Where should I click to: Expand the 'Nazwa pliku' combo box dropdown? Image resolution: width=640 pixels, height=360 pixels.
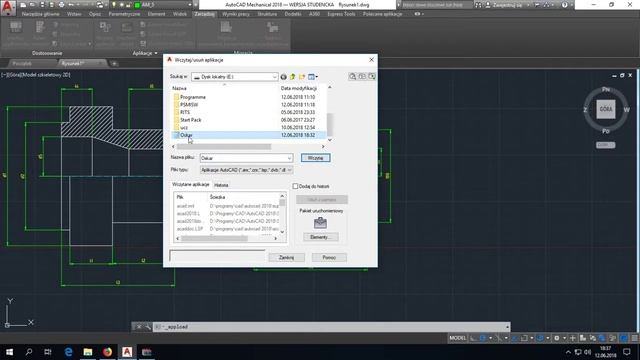[289, 158]
